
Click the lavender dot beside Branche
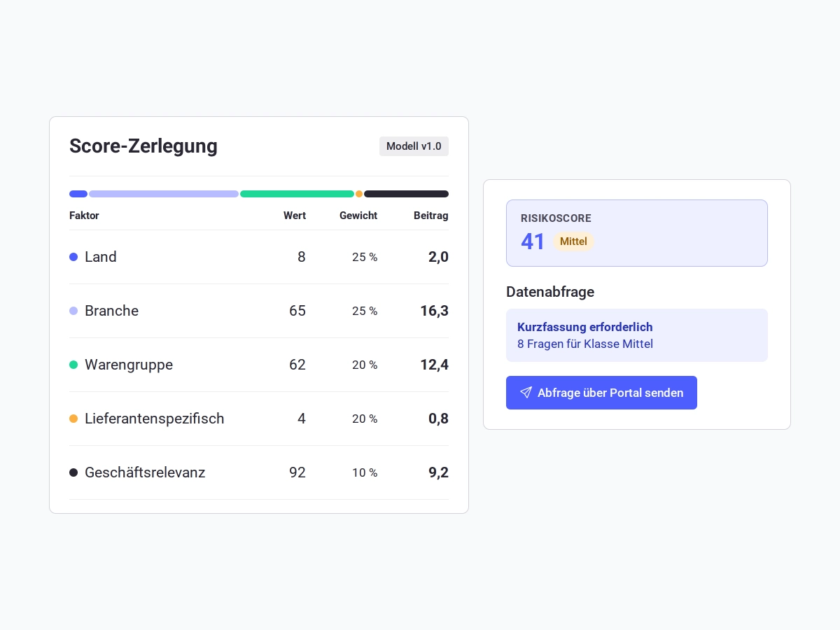tap(73, 311)
